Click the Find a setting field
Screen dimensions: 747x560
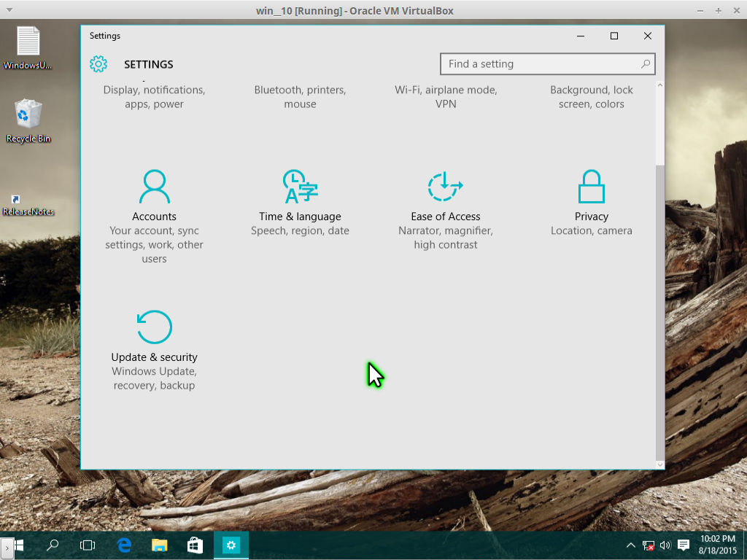point(540,64)
